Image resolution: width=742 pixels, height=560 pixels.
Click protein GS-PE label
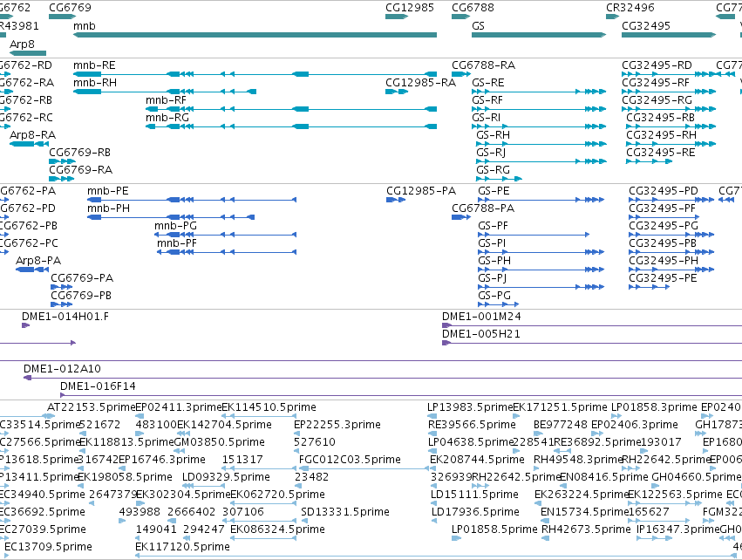494,191
